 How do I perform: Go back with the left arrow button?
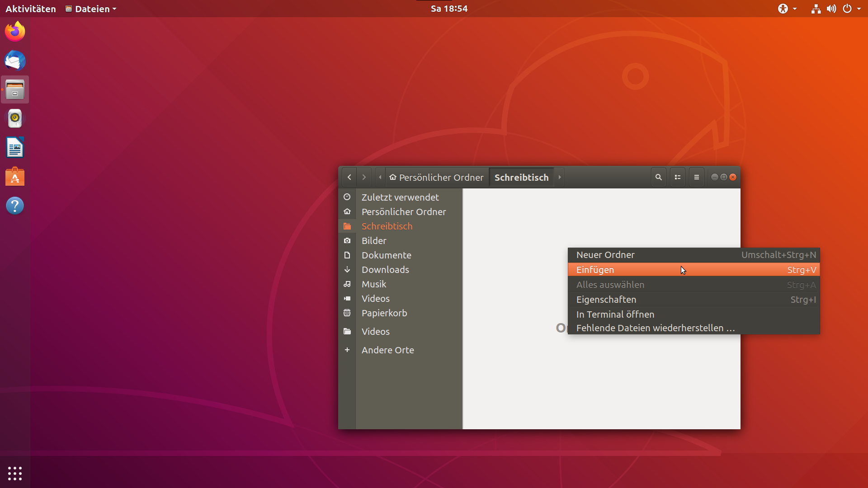349,177
